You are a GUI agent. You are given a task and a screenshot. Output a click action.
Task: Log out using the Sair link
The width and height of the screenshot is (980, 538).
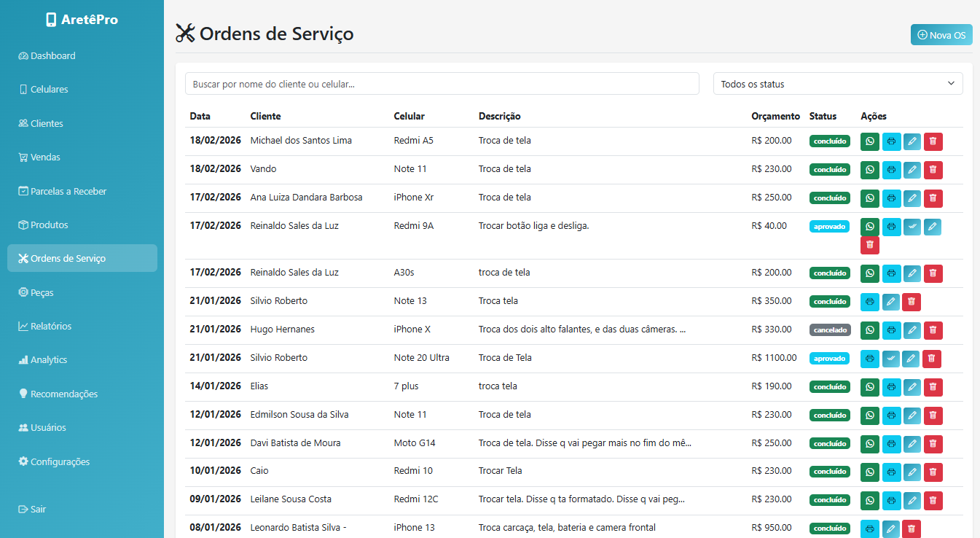(38, 509)
